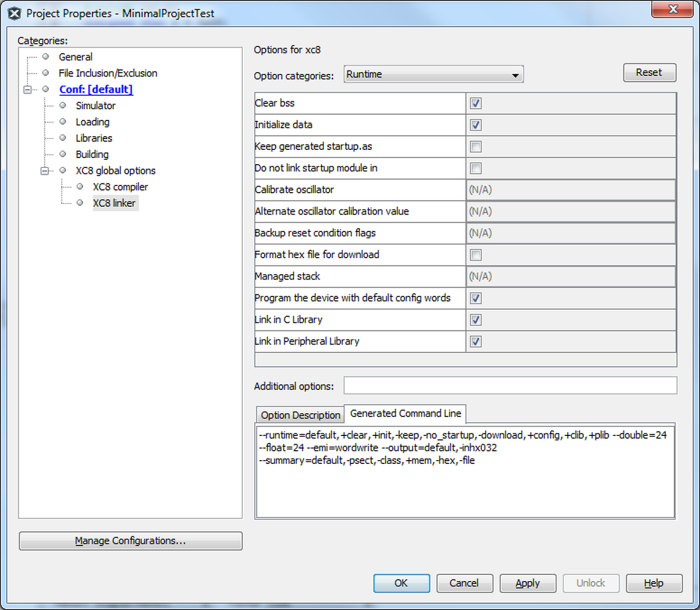This screenshot has height=610, width=700.
Task: Click the Help button
Action: pyautogui.click(x=654, y=583)
